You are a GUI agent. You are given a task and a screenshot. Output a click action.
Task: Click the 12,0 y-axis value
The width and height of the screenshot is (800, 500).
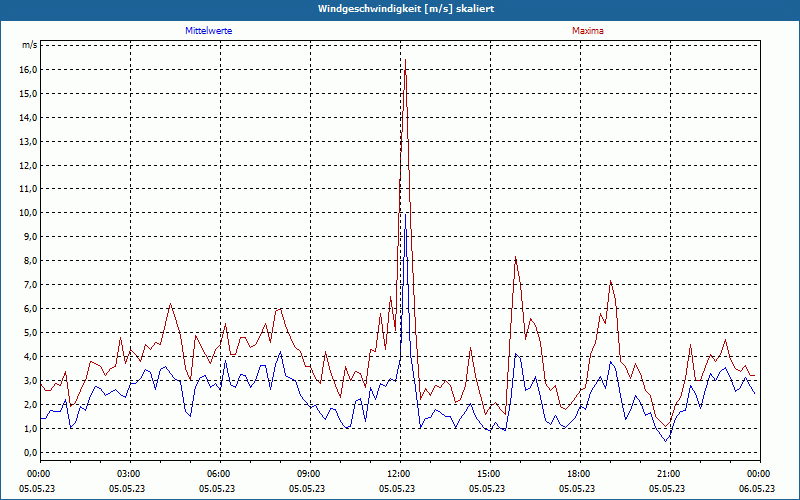(29, 165)
